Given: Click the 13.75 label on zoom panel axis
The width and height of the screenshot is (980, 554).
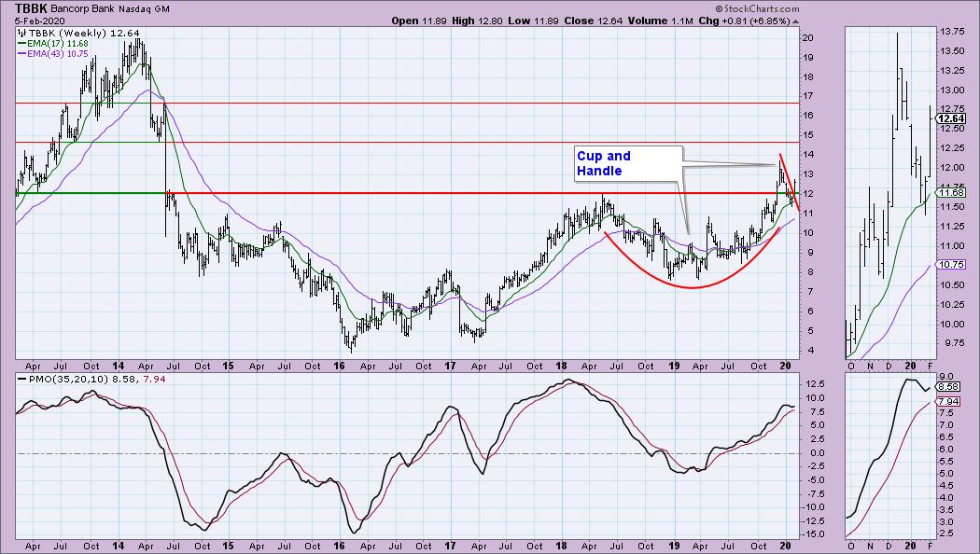Looking at the screenshot, I should coord(951,31).
